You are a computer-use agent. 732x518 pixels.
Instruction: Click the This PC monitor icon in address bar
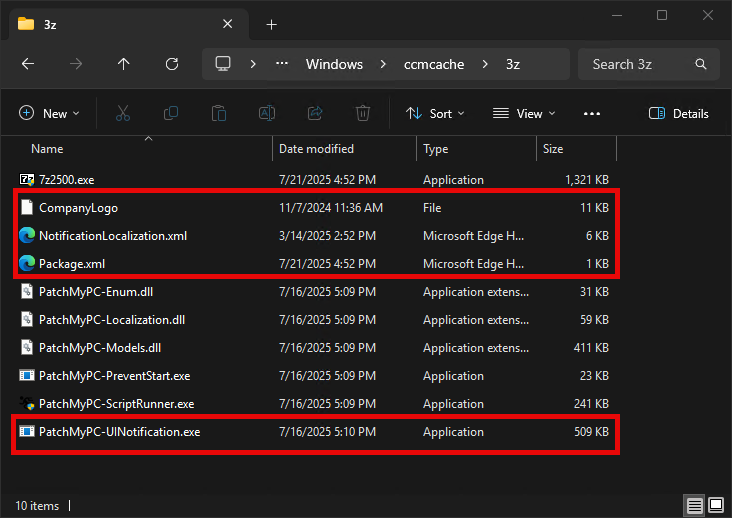click(223, 63)
